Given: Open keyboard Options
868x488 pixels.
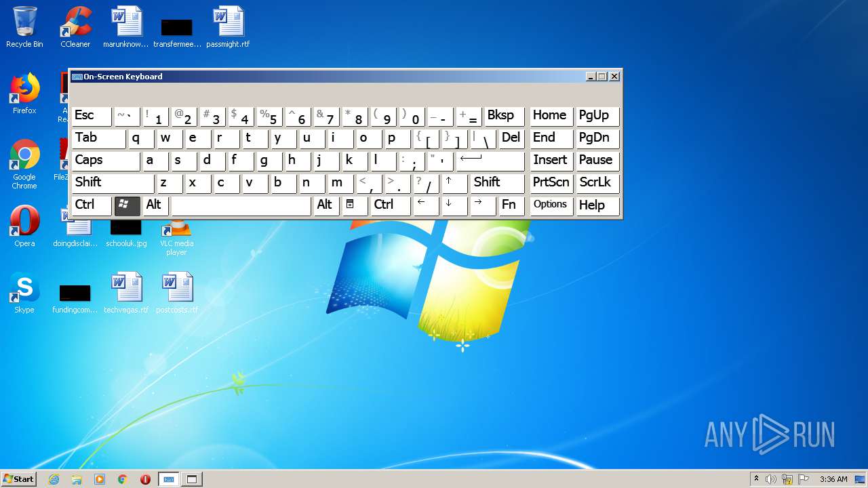Looking at the screenshot, I should pos(551,205).
